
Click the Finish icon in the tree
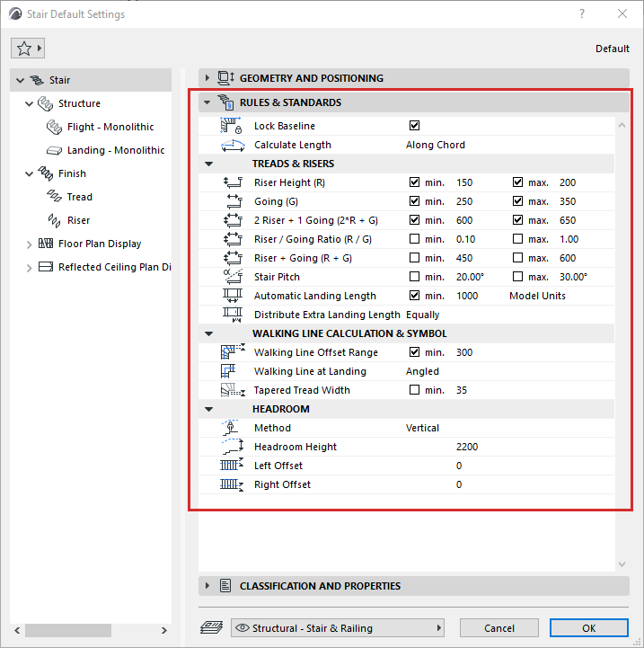click(46, 173)
